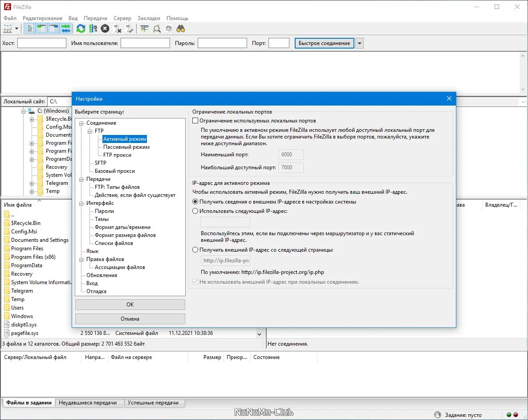Cancel current operation with black X icon
Screen dimensions: 528x420
point(105,29)
